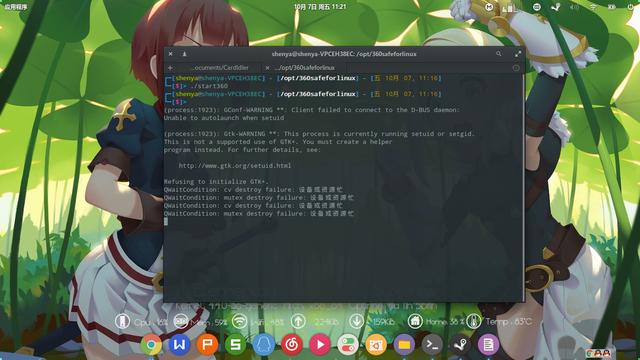640x360 pixels.
Task: Click the Mem 59% memory widget icon
Action: click(181, 321)
